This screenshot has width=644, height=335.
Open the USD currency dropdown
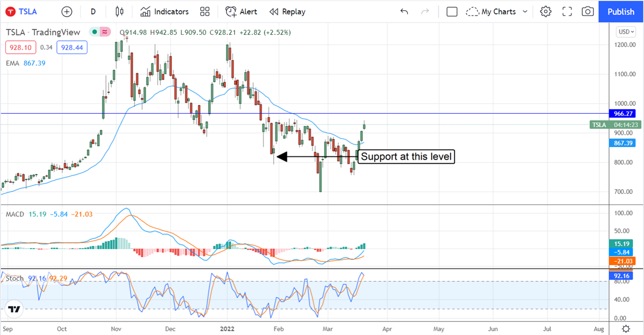point(625,32)
